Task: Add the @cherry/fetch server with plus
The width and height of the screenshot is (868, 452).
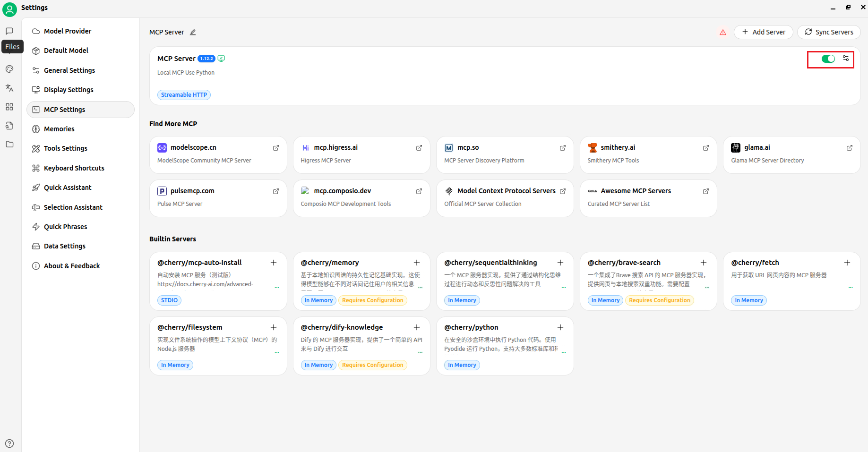Action: (x=847, y=263)
